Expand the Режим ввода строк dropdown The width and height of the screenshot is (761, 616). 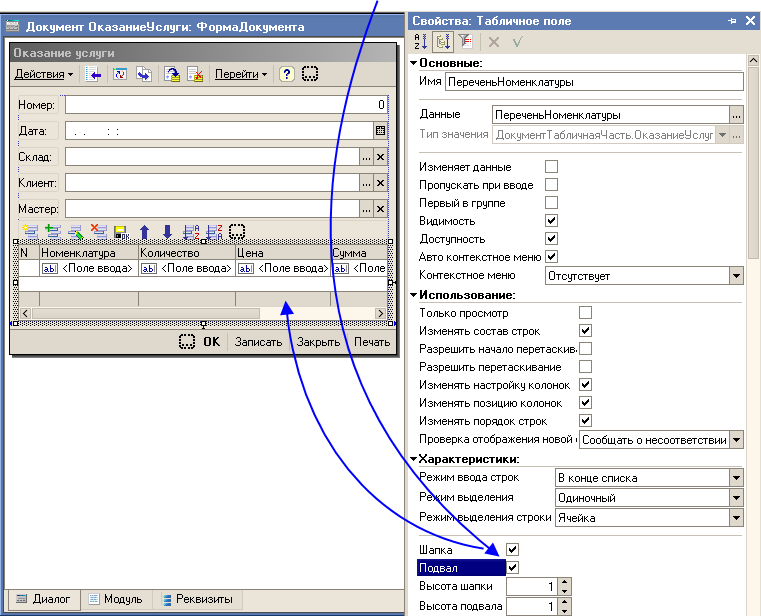click(736, 478)
